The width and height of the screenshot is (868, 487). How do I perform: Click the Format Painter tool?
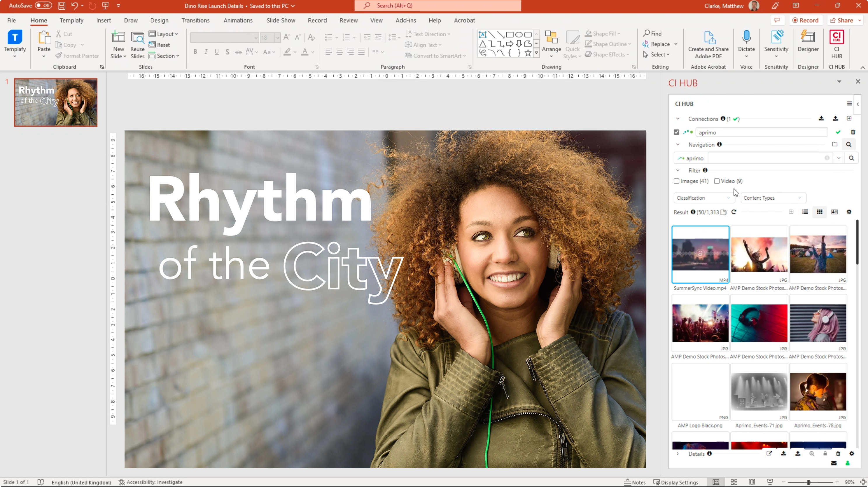tap(77, 56)
